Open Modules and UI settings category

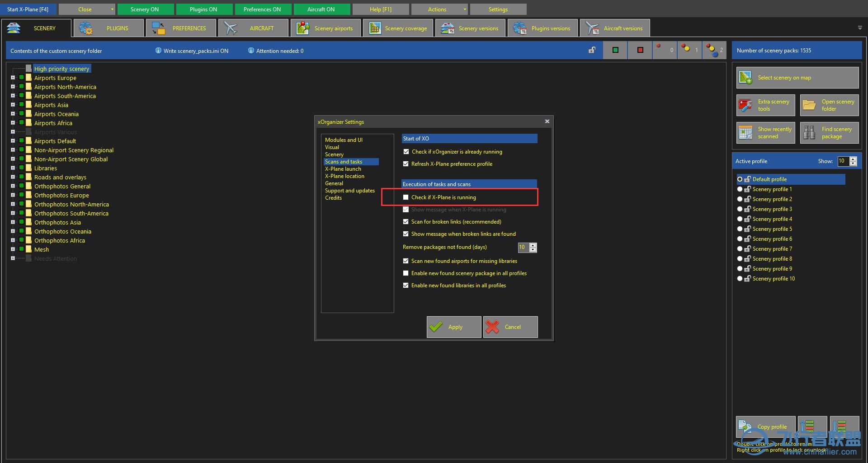(344, 140)
